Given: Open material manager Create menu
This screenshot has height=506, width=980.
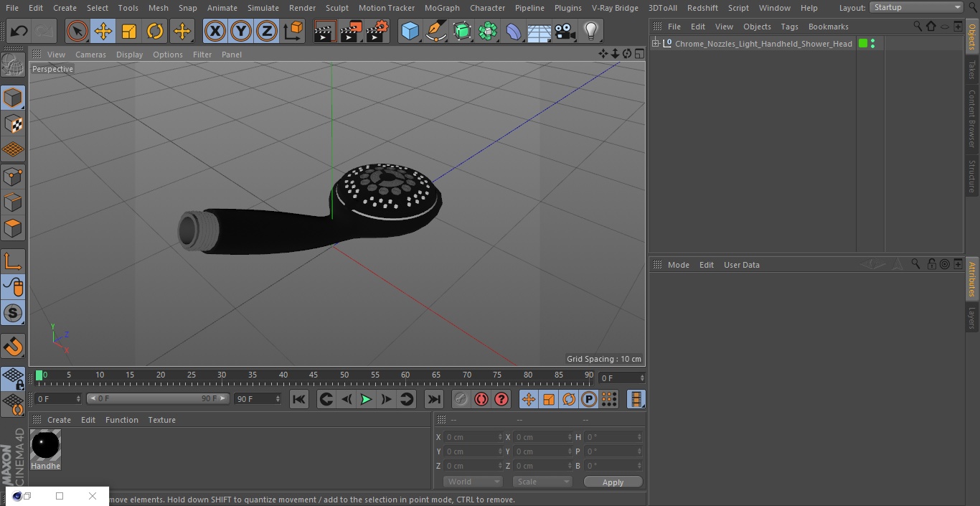Looking at the screenshot, I should coord(59,420).
